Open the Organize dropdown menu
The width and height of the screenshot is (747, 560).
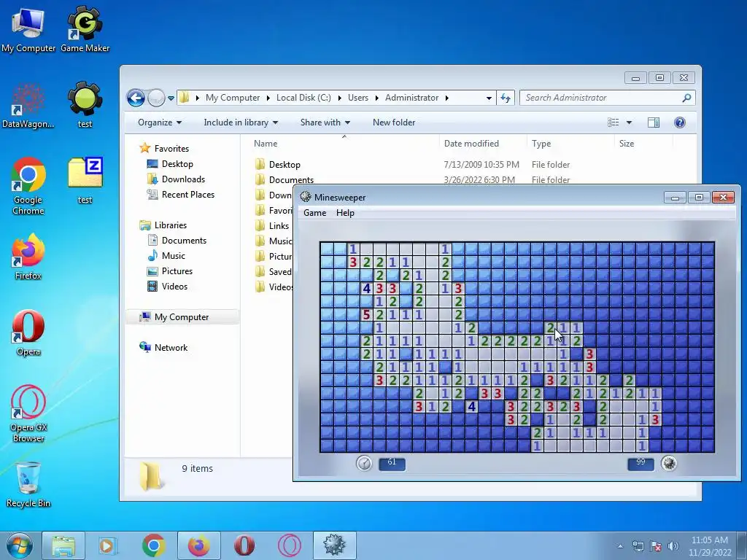click(160, 122)
